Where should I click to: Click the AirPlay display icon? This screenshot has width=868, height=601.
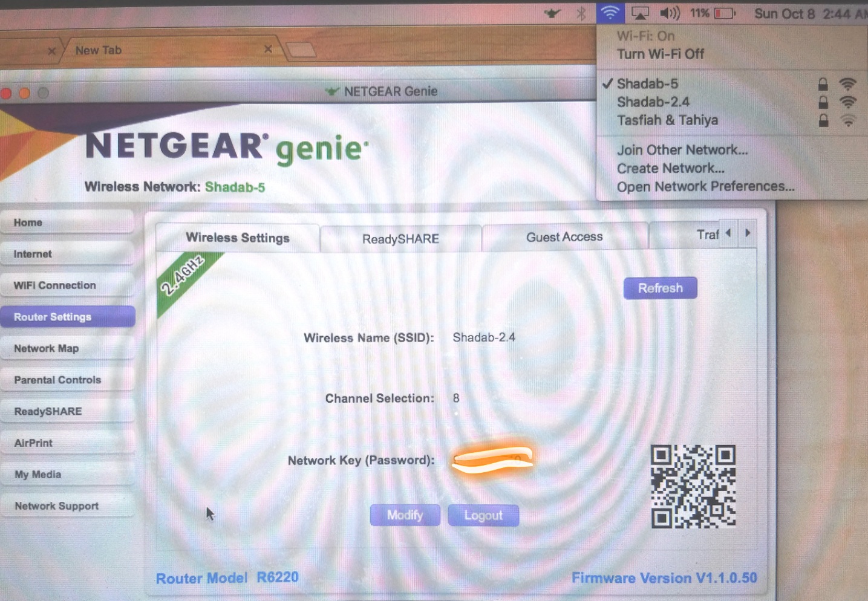click(640, 13)
